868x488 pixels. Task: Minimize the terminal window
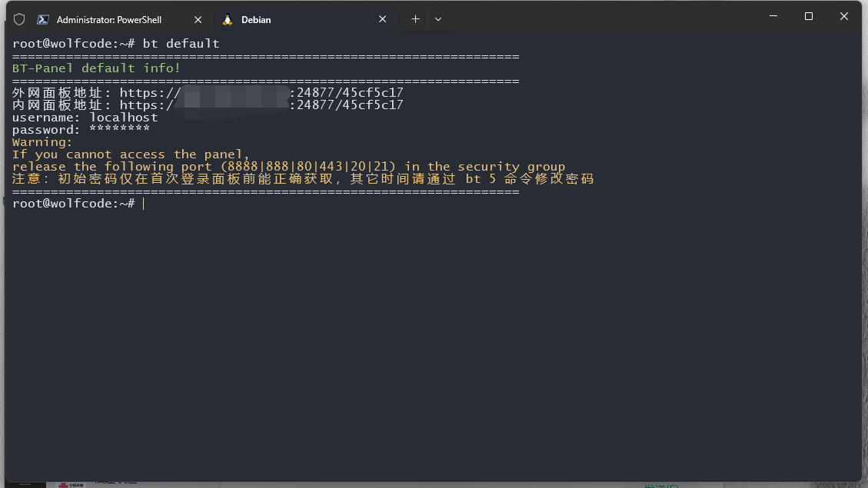coord(773,16)
